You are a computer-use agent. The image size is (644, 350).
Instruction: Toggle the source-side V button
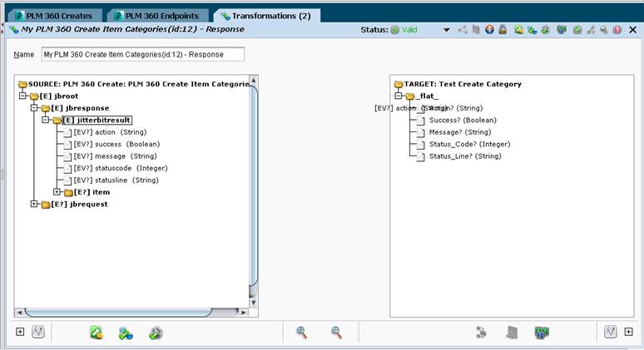click(x=38, y=332)
